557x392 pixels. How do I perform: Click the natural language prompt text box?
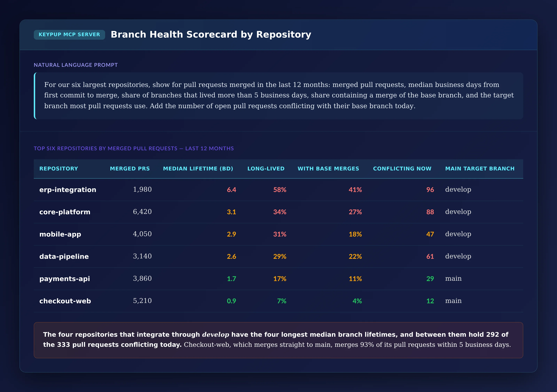278,95
